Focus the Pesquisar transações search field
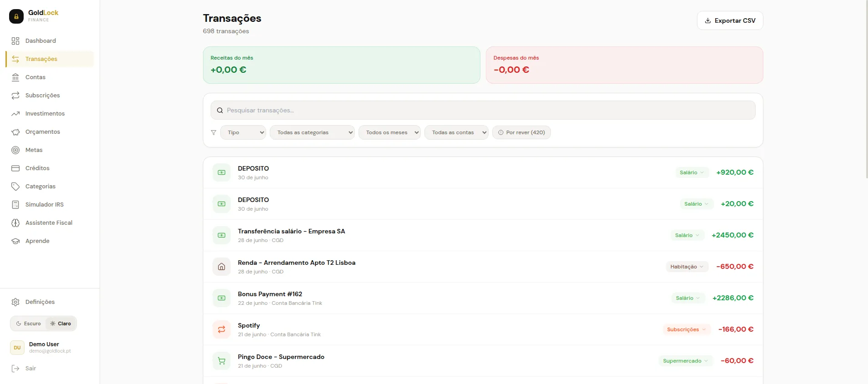The height and width of the screenshot is (384, 868). click(x=483, y=110)
